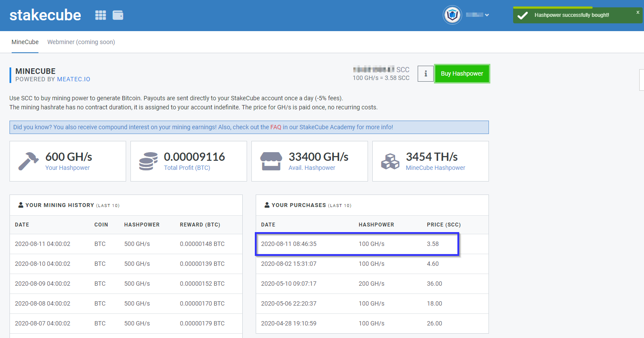644x338 pixels.
Task: Click the PRICE (SCC) column header
Action: 444,225
